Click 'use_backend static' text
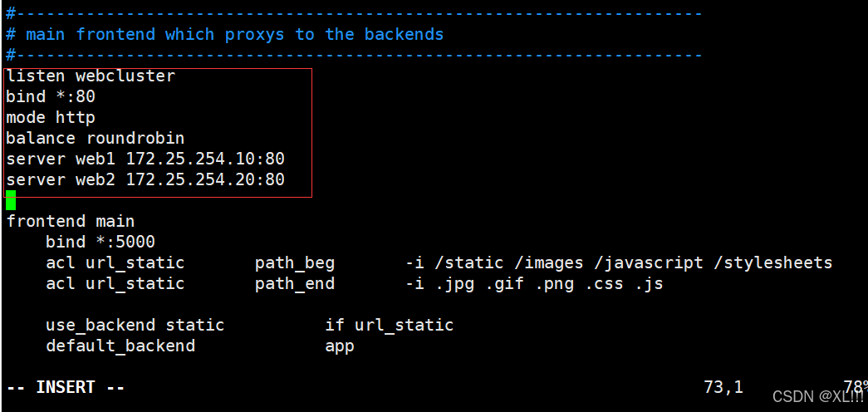 (x=135, y=325)
